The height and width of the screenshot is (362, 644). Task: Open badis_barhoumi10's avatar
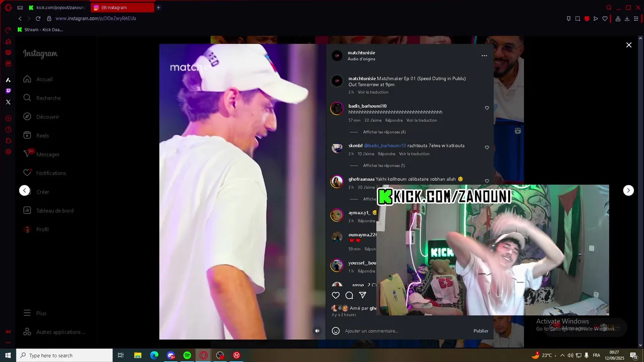tap(337, 109)
